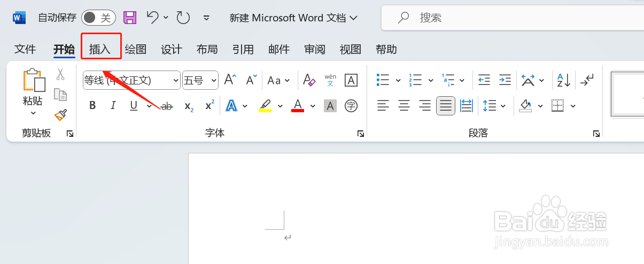644x264 pixels.
Task: Switch to the 引用 tab
Action: (243, 50)
